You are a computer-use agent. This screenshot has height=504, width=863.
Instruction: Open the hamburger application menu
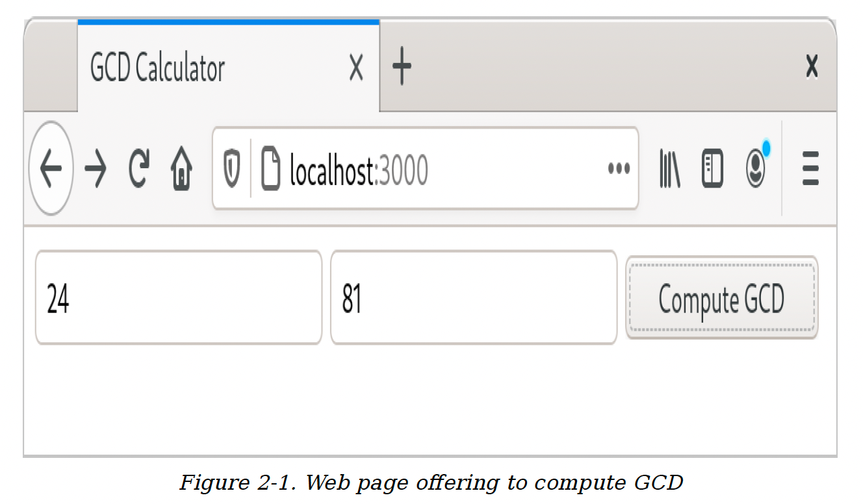click(810, 169)
